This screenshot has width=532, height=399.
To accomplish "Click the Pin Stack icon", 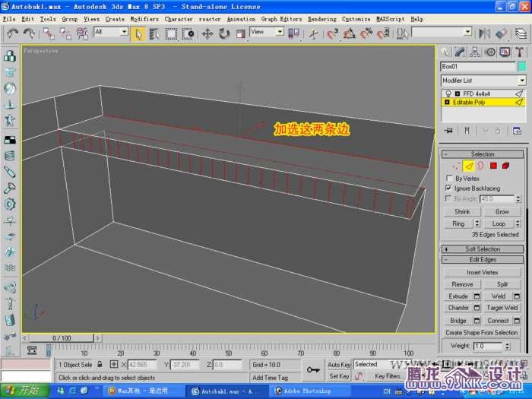I will pos(448,131).
